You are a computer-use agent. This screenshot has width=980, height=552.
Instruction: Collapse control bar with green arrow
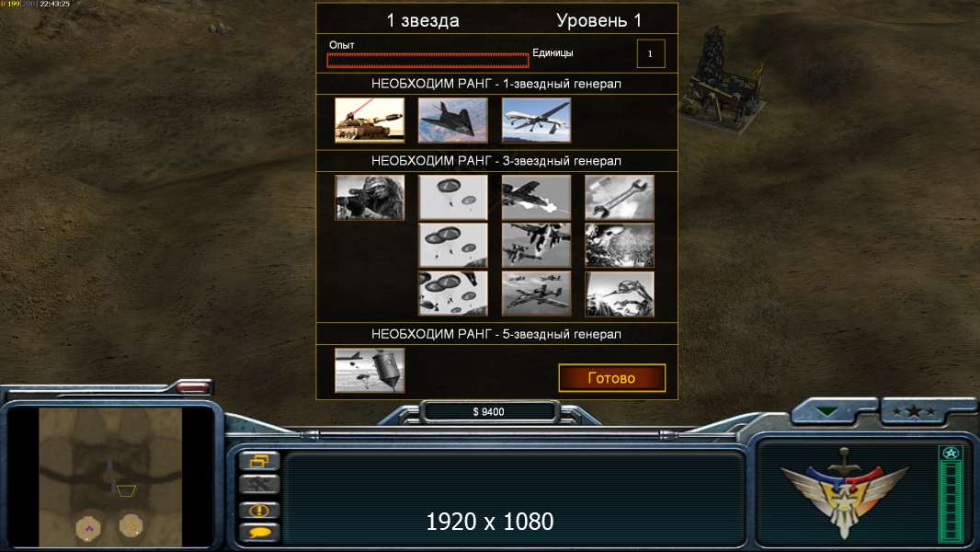pyautogui.click(x=828, y=411)
